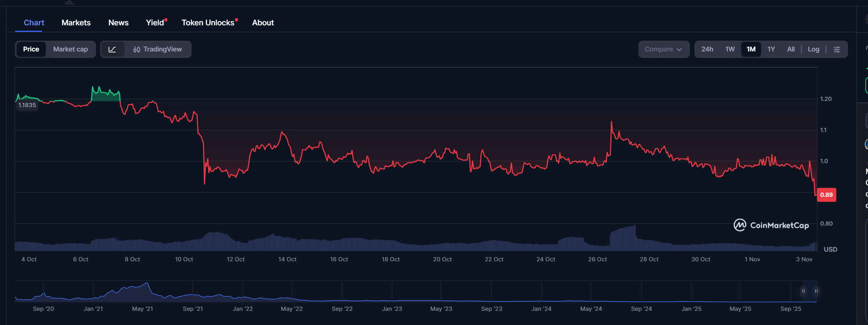Click the right range handle in navigator
The image size is (868, 325).
[x=816, y=291]
